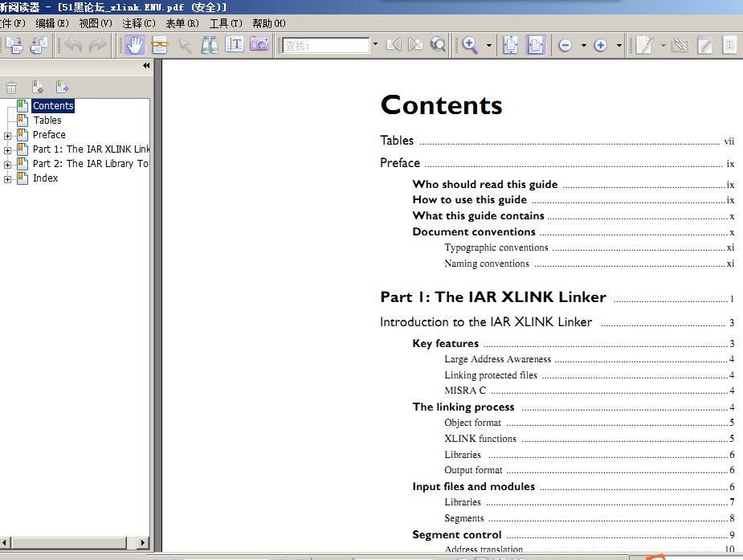Image resolution: width=743 pixels, height=560 pixels.
Task: Select the Hand tool
Action: tap(135, 46)
